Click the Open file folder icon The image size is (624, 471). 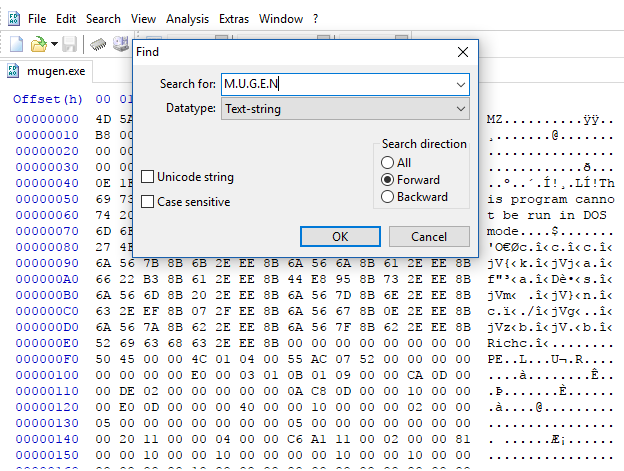(x=38, y=44)
